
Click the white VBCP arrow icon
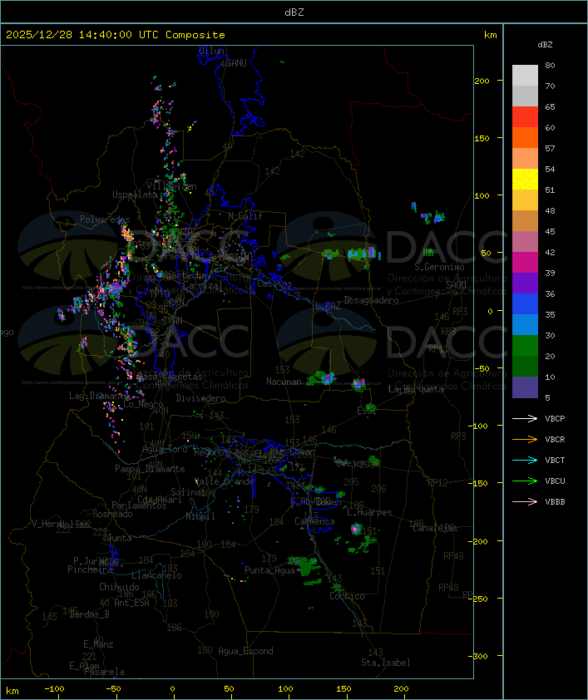[525, 418]
